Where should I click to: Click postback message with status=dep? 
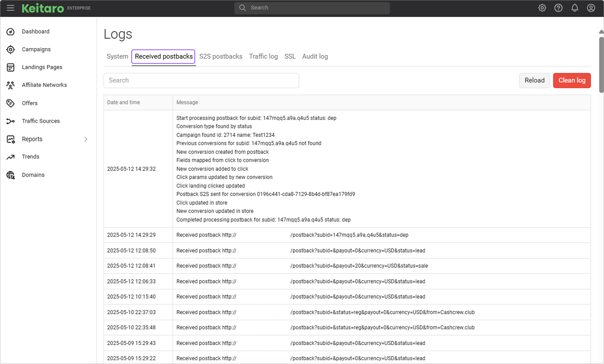[292, 235]
